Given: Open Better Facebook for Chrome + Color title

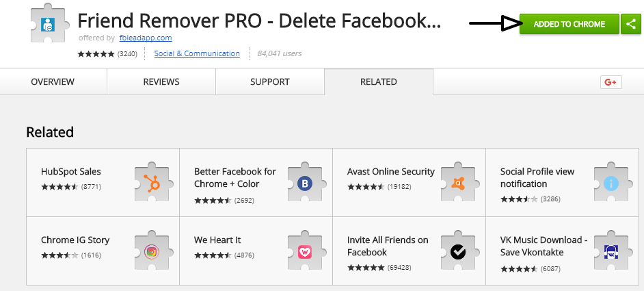Looking at the screenshot, I should coord(235,177).
